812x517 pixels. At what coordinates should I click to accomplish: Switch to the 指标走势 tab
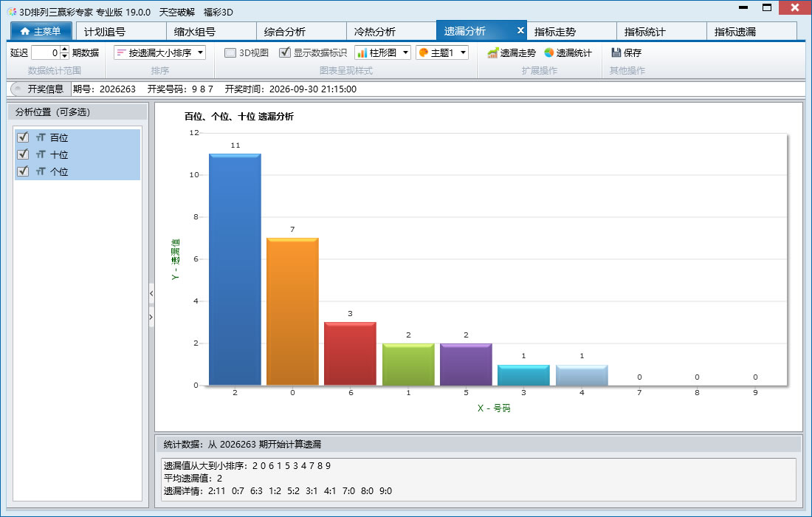(x=571, y=31)
